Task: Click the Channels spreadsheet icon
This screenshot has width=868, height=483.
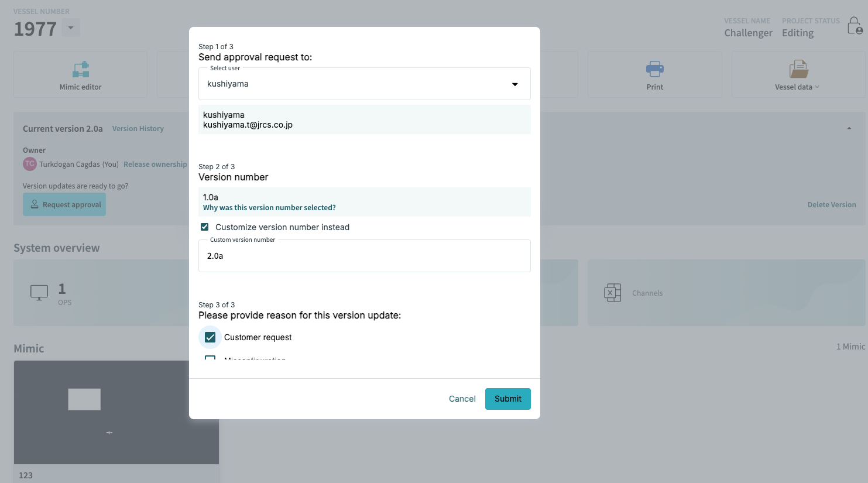Action: [x=612, y=293]
